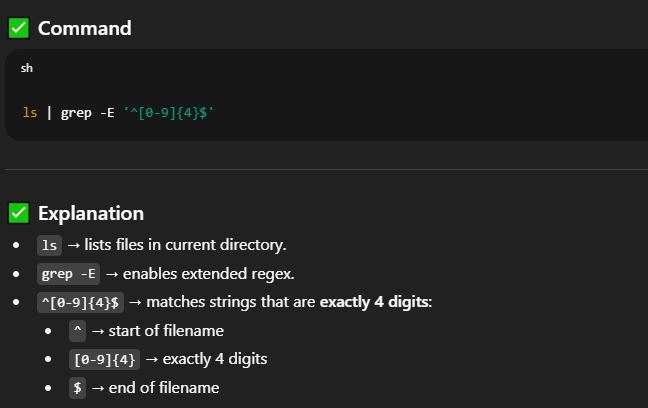Click the inline grep -E code chip
The image size is (648, 408).
tap(68, 273)
